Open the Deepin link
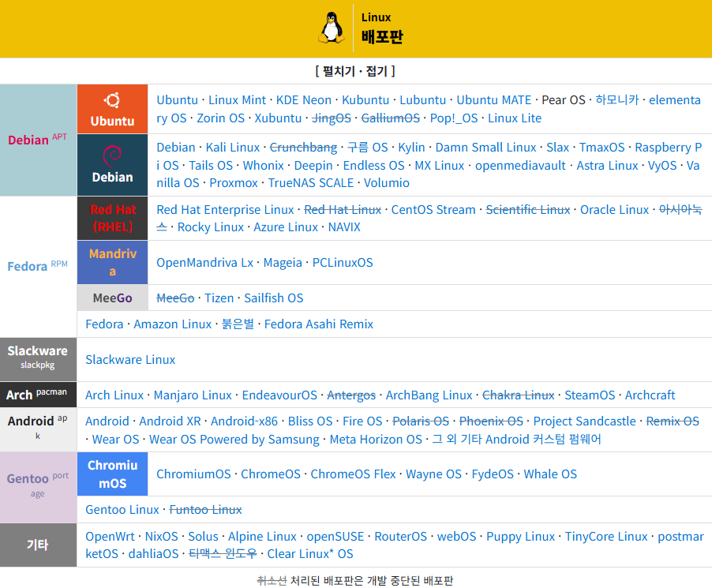This screenshot has height=588, width=712. coord(313,165)
